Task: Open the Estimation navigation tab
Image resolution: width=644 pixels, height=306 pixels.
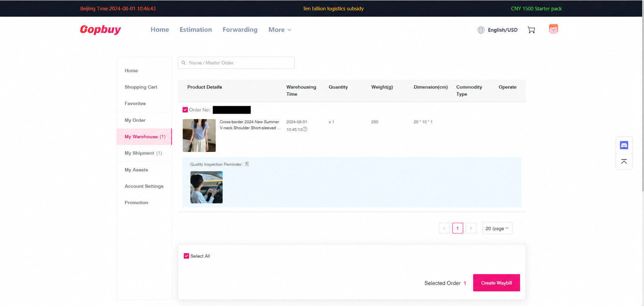Action: click(196, 30)
